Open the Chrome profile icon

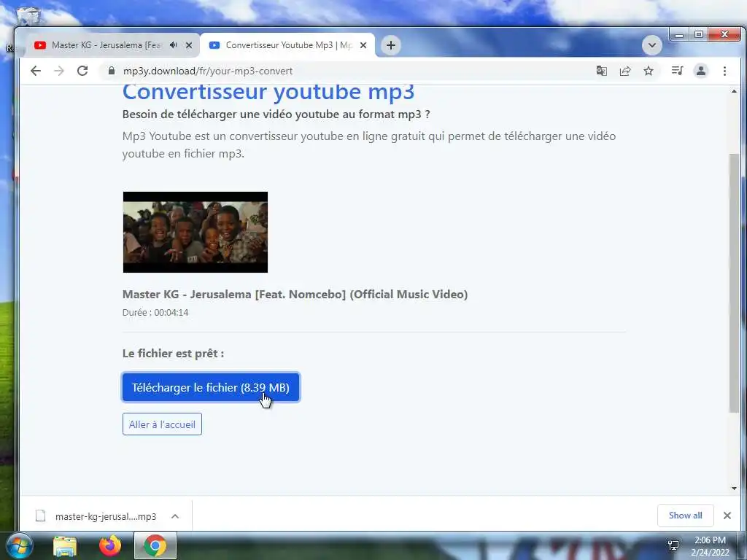click(x=701, y=71)
